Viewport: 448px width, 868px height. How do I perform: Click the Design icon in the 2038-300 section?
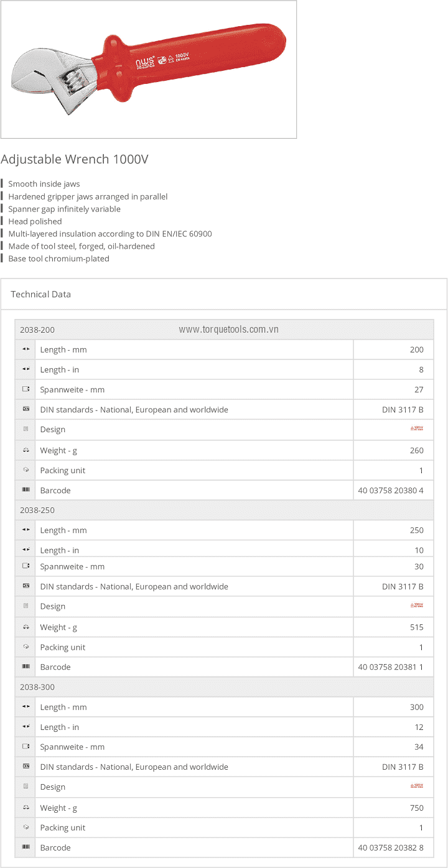[x=26, y=787]
